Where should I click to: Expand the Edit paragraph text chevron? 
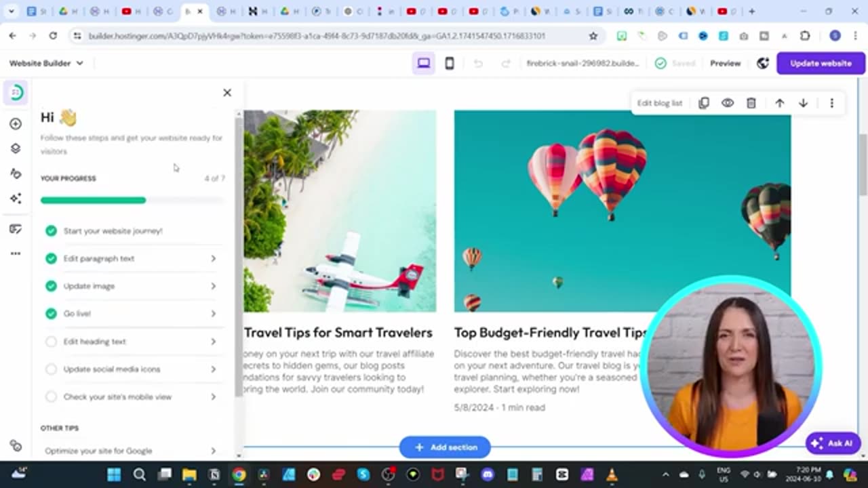[213, 258]
